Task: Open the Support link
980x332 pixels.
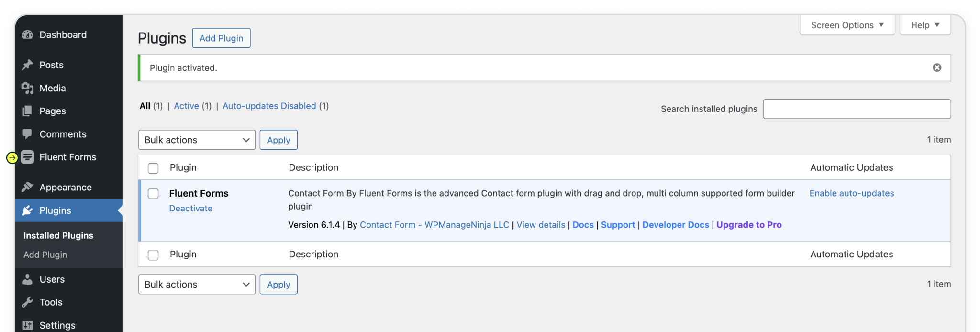Action: pos(618,225)
